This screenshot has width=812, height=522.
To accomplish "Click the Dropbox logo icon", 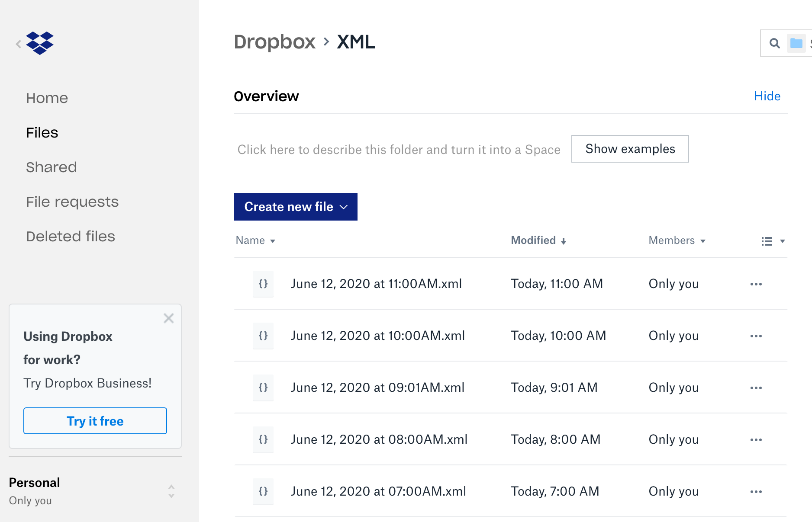I will pos(39,43).
